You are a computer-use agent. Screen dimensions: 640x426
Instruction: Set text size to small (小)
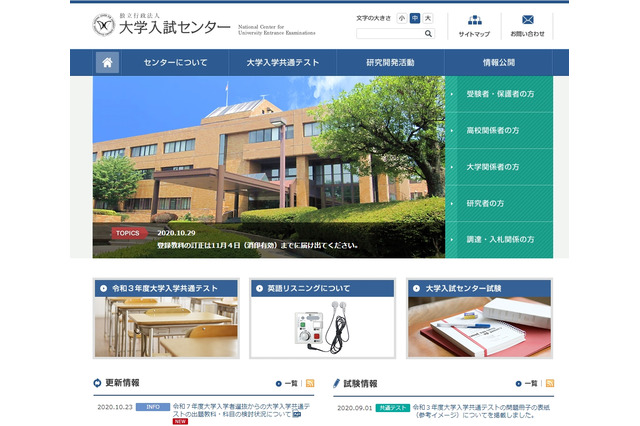pyautogui.click(x=402, y=18)
